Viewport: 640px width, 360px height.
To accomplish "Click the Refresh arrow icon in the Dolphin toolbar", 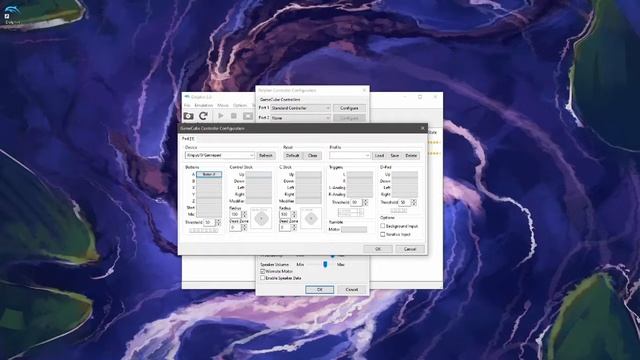I will (x=203, y=116).
